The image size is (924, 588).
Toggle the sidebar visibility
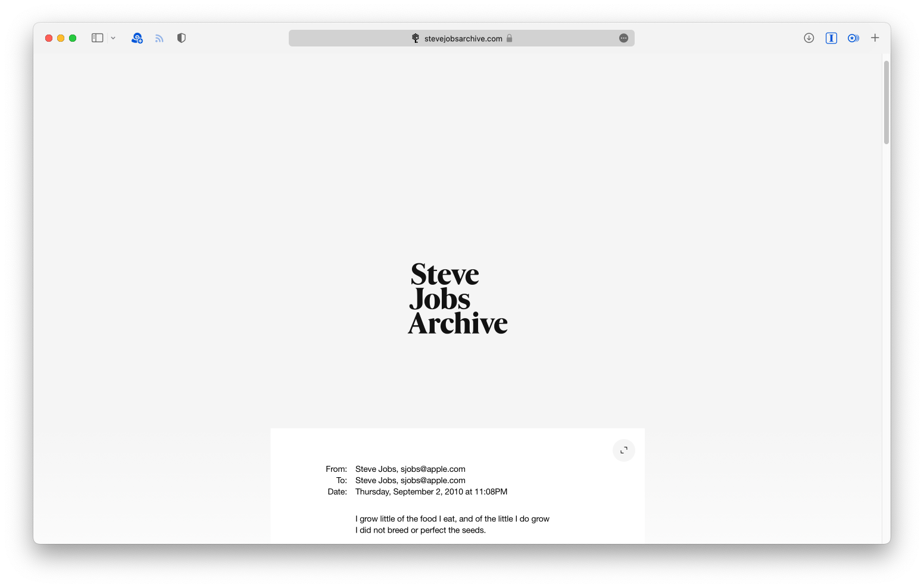click(96, 38)
